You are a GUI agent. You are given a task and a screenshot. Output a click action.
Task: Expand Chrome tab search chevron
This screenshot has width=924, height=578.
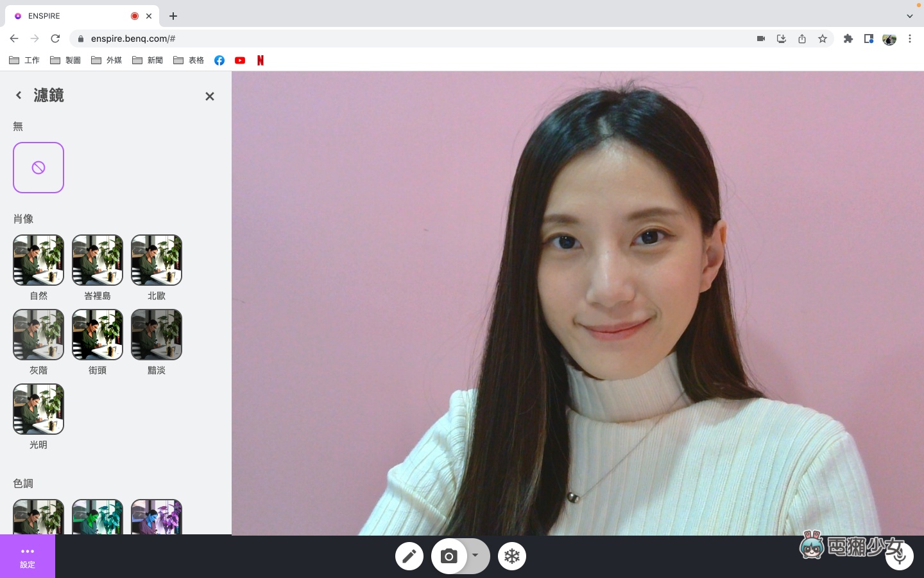coord(909,16)
